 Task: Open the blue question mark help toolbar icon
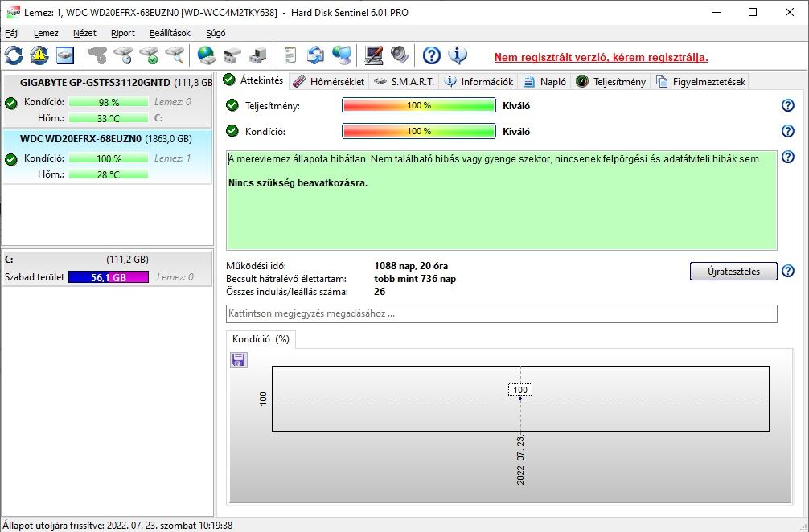point(431,55)
